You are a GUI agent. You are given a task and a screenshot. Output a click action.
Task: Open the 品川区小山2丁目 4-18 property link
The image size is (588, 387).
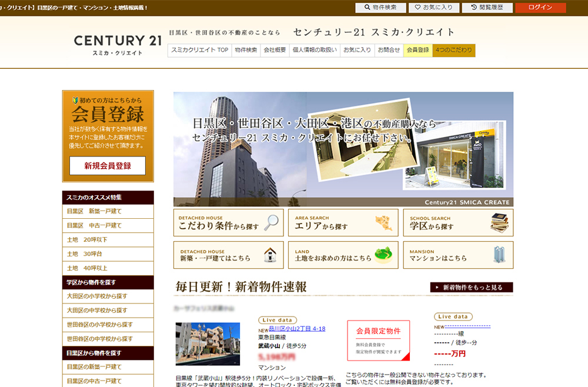[x=297, y=329]
